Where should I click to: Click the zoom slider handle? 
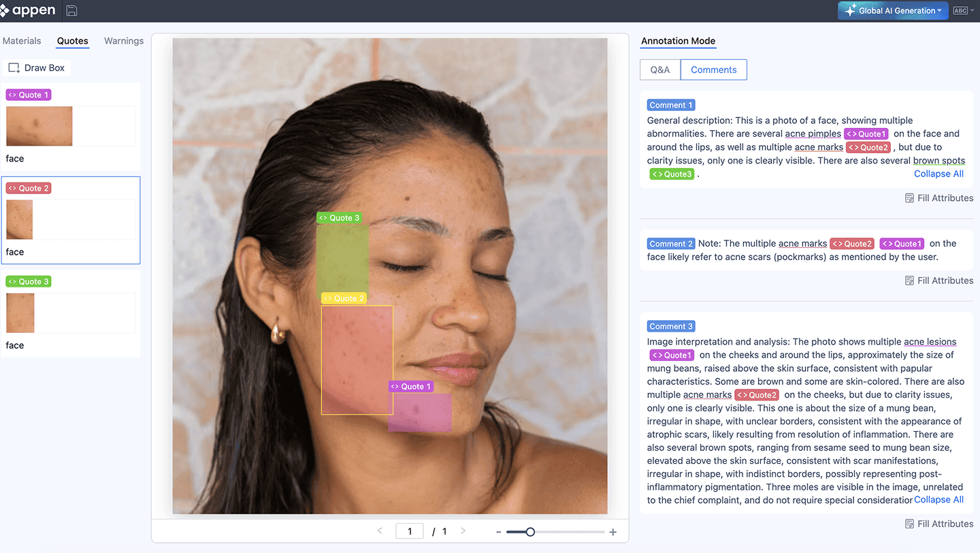coord(530,532)
